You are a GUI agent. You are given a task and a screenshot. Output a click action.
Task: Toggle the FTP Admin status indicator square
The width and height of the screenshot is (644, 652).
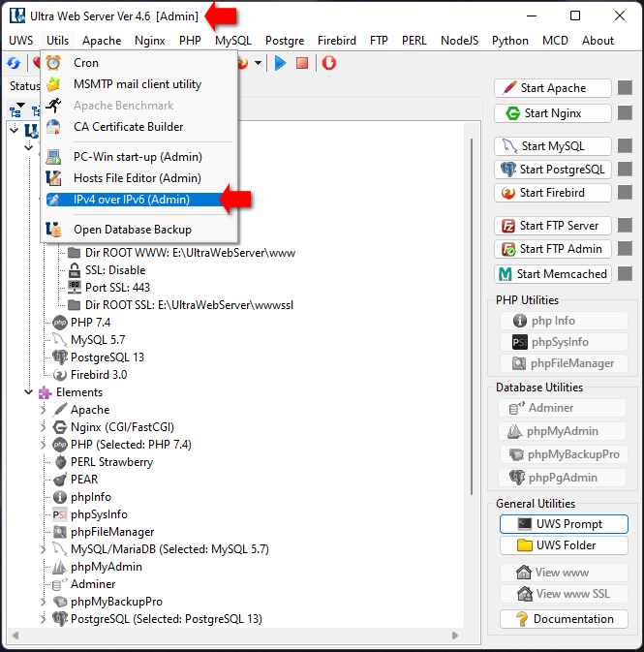pos(625,249)
